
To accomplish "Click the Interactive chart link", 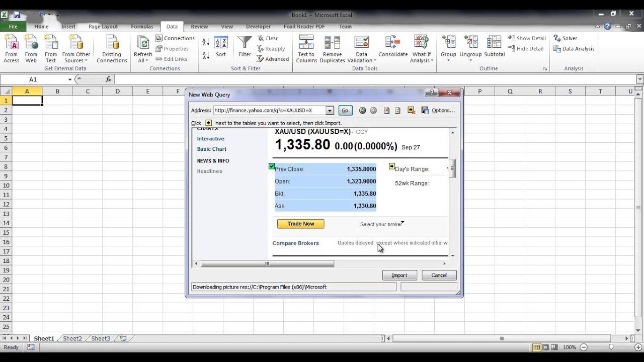I will 211,139.
